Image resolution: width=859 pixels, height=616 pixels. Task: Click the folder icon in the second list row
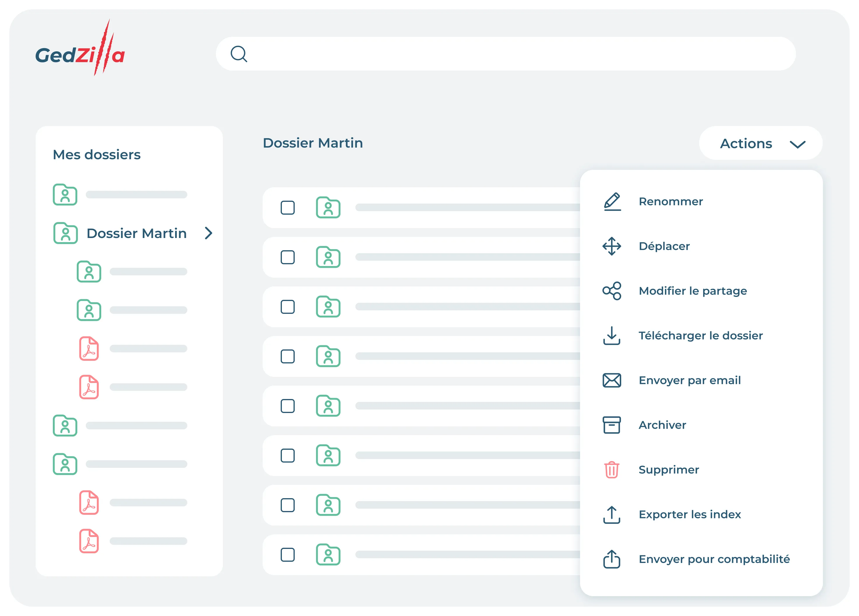click(x=328, y=257)
